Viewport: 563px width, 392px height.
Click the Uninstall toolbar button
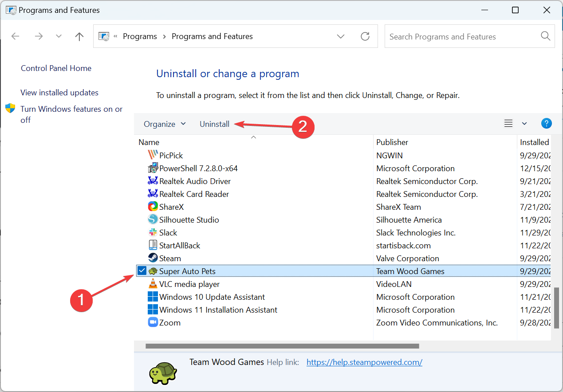pos(215,124)
